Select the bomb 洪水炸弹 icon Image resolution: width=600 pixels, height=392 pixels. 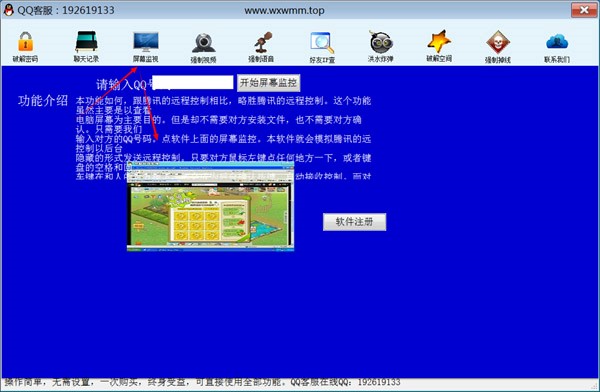[380, 47]
